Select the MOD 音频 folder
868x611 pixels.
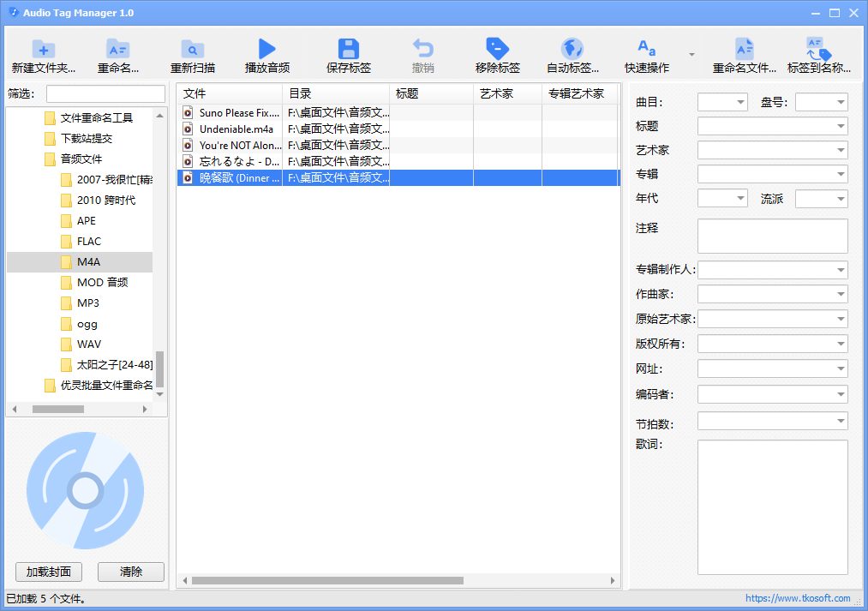94,282
